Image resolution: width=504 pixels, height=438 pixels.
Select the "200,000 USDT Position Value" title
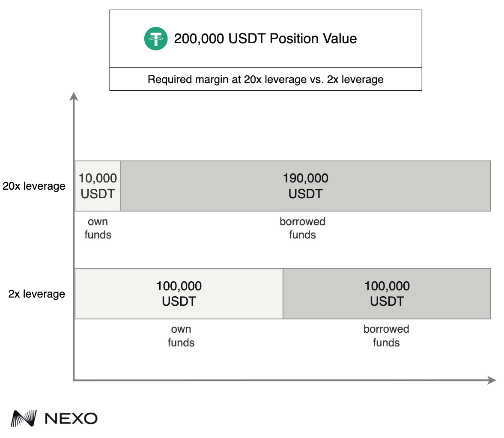pos(265,39)
